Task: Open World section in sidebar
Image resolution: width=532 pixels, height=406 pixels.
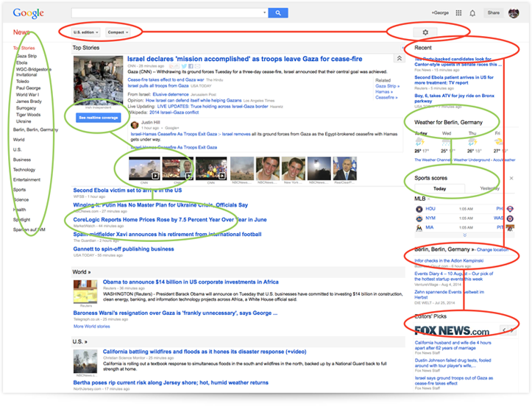Action: [x=18, y=140]
